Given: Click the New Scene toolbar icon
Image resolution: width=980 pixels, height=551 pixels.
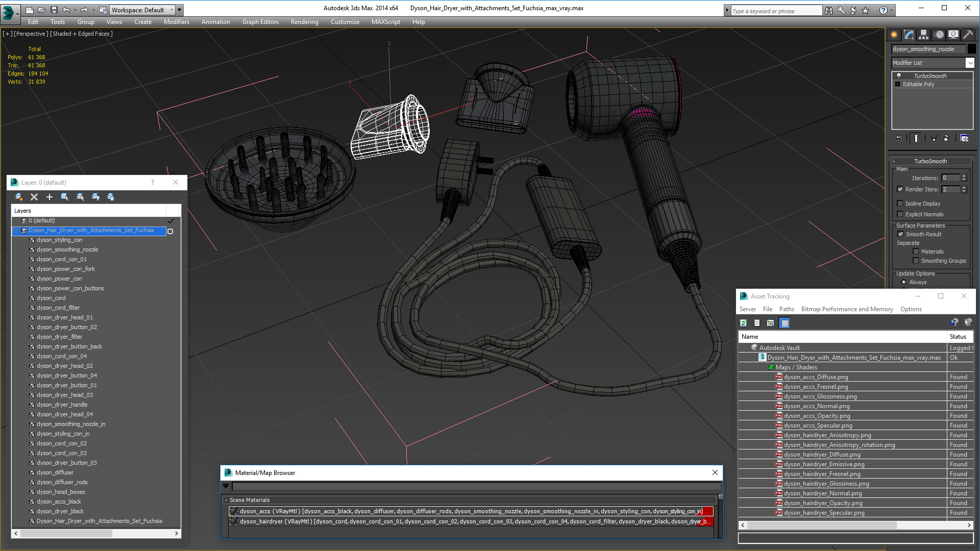Looking at the screenshot, I should [29, 10].
